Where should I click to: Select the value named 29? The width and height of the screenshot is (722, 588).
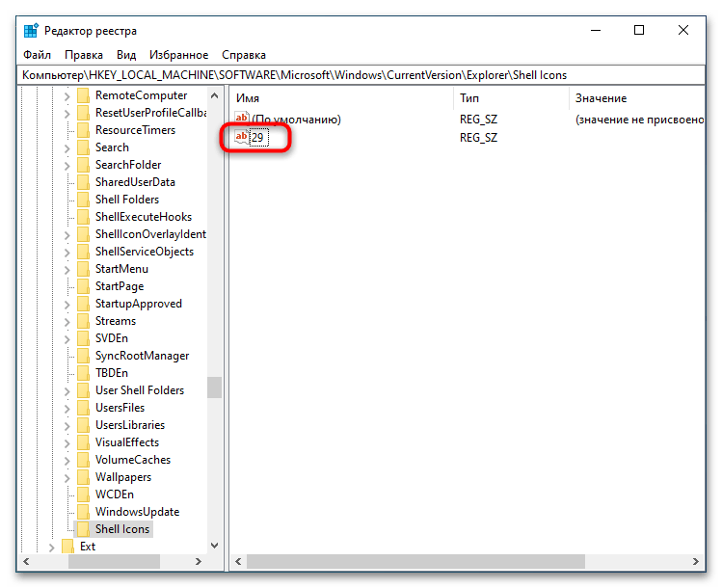[258, 138]
